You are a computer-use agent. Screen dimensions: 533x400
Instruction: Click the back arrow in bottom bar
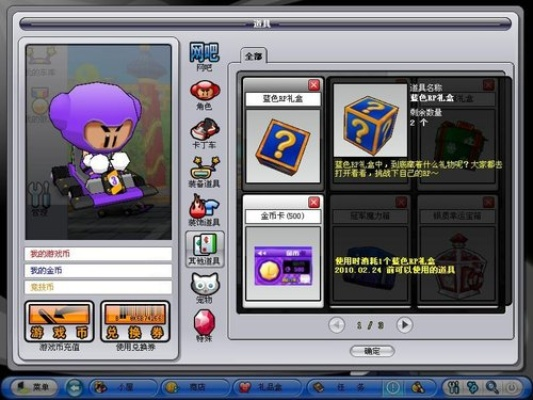[74, 387]
